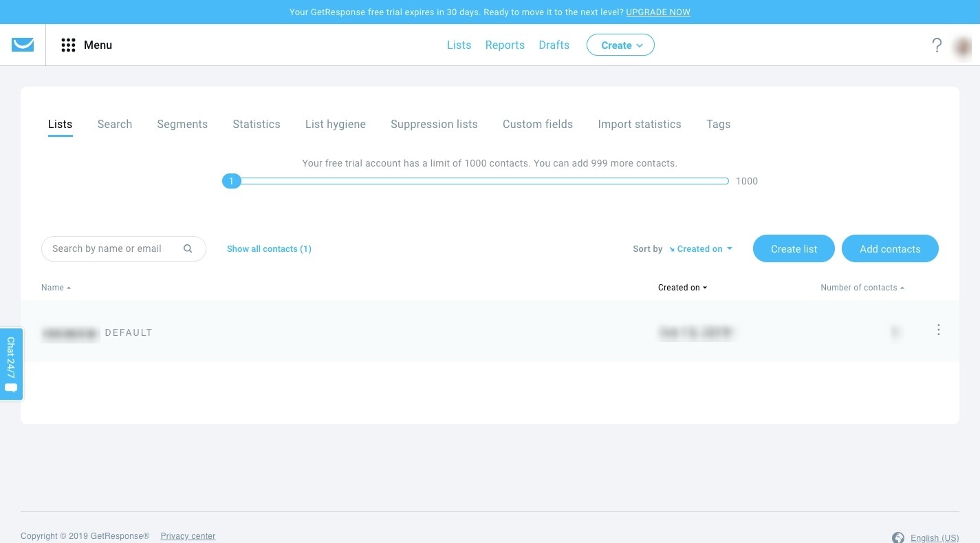Open Chat 24/7 side widget
Viewport: 980px width, 543px height.
11,364
